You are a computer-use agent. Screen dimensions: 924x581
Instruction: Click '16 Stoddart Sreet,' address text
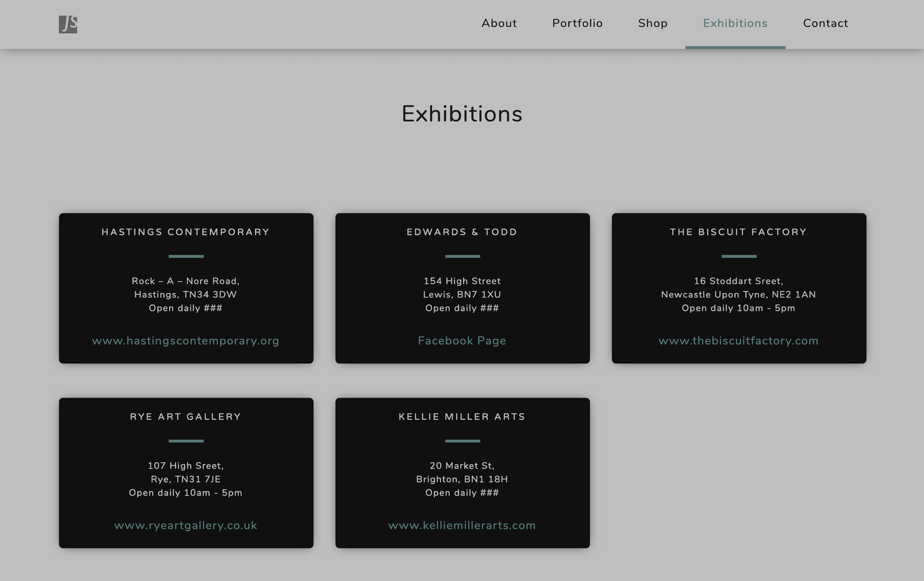point(739,281)
